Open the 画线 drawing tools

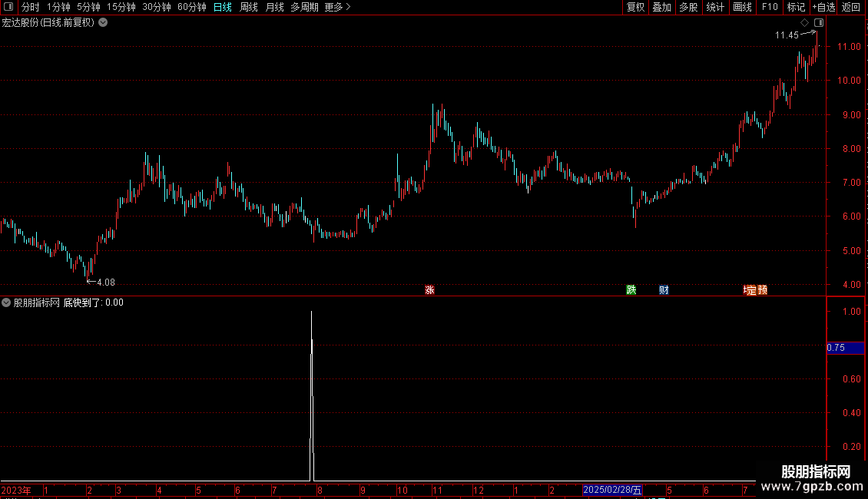pos(742,7)
